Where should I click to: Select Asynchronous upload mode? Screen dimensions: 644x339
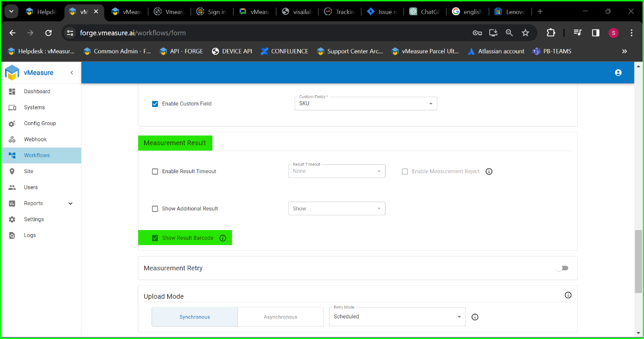pos(281,317)
